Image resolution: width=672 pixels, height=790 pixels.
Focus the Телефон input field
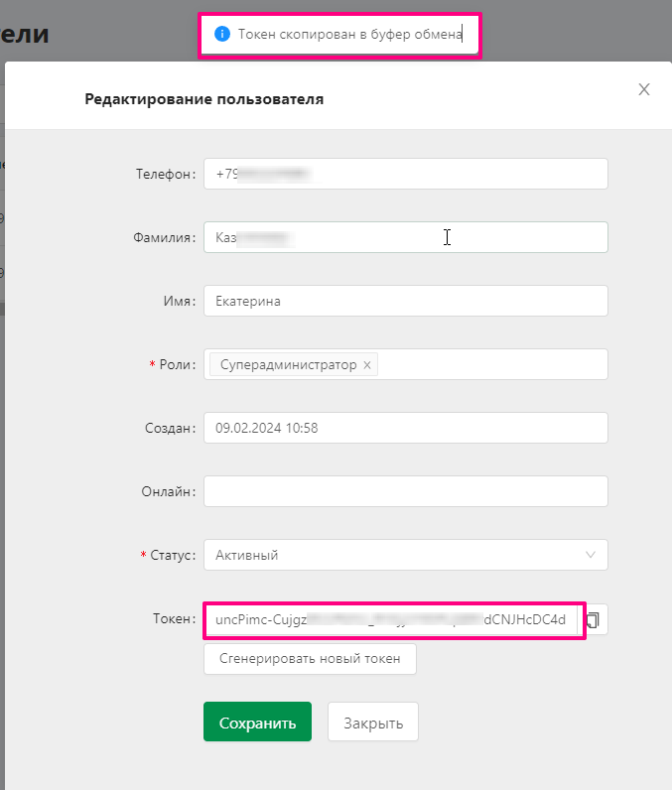click(406, 174)
